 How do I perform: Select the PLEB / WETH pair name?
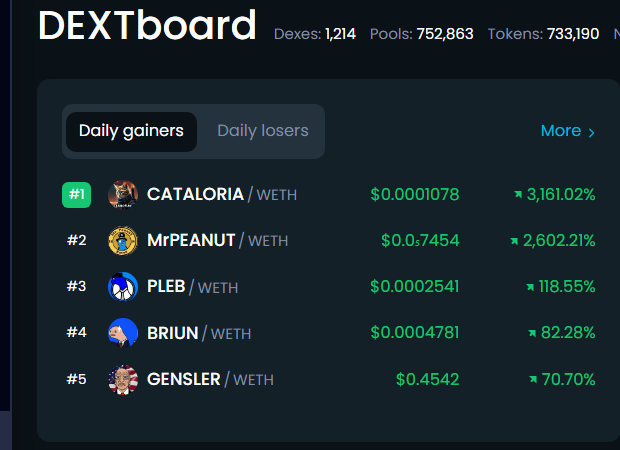pos(193,287)
